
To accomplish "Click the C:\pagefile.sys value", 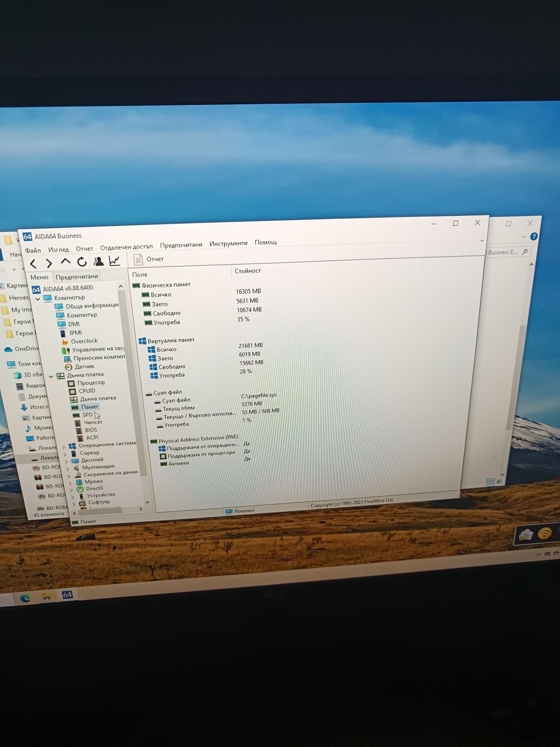I will (x=259, y=395).
